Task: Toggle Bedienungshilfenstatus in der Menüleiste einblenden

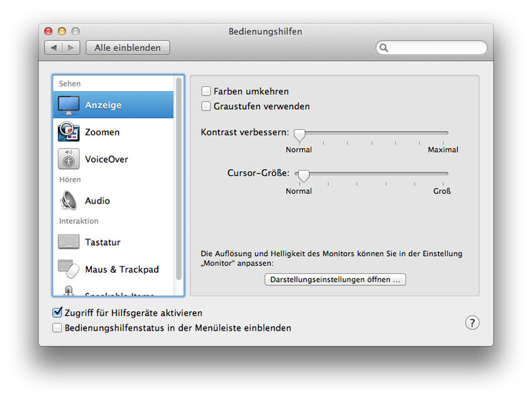Action: [x=57, y=328]
